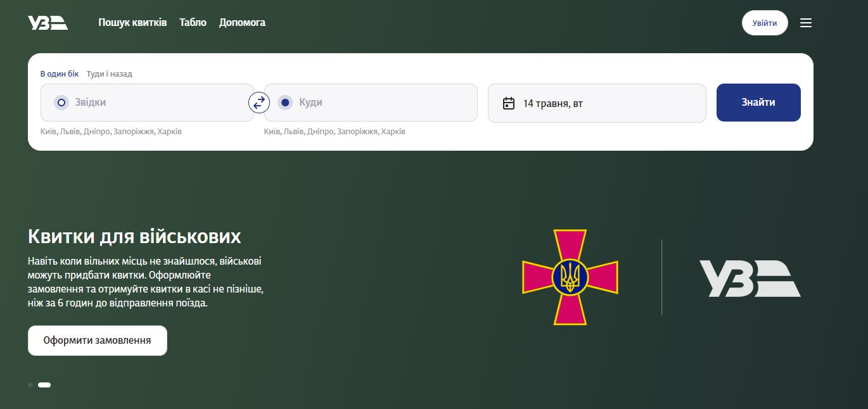Click the military cross emblem in banner

click(570, 277)
